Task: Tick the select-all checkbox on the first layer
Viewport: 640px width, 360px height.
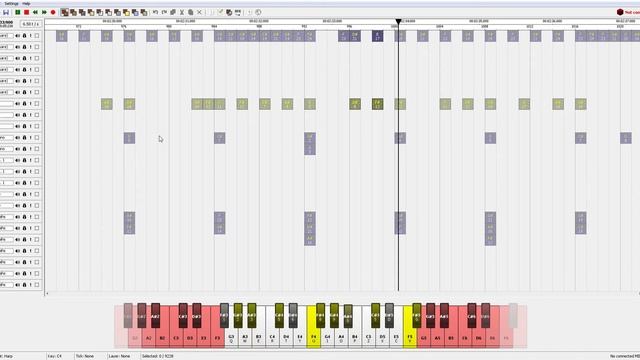Action: coord(37,36)
